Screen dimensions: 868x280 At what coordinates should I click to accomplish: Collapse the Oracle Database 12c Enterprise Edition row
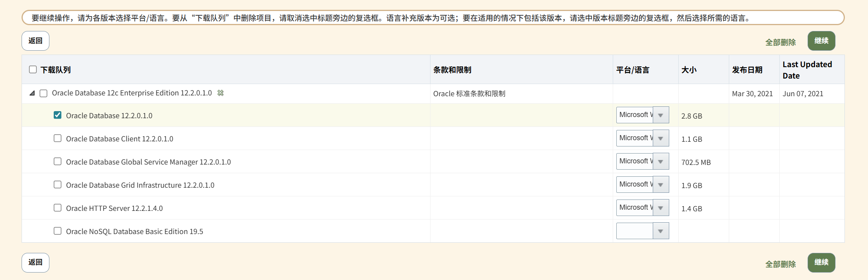point(32,93)
